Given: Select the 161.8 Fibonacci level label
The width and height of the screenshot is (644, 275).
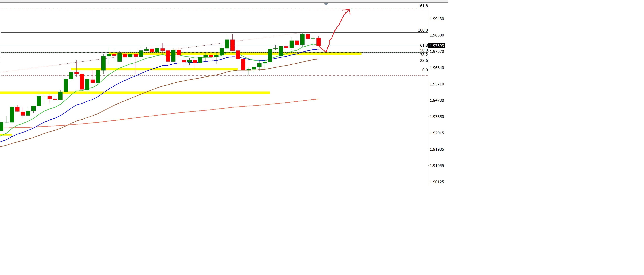Looking at the screenshot, I should [x=423, y=6].
